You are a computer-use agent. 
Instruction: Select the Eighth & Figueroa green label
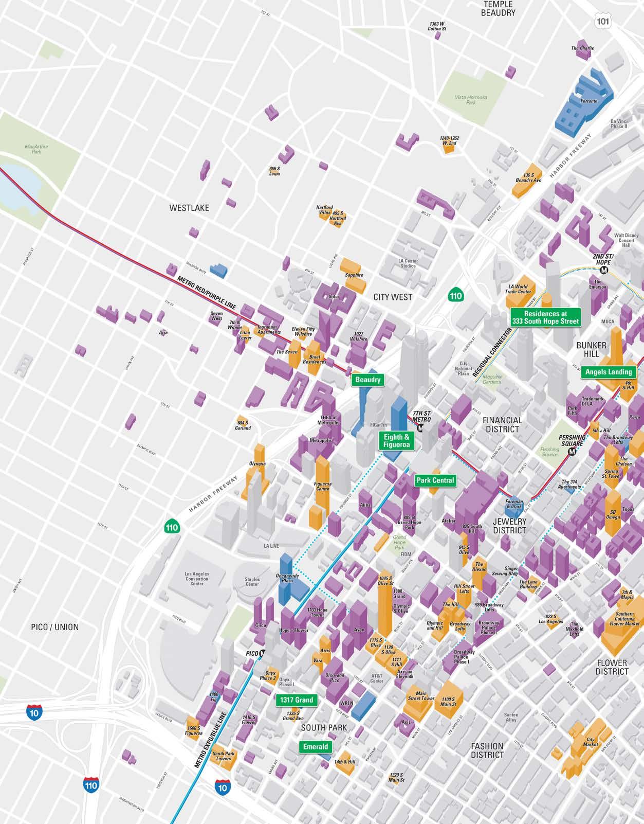396,441
